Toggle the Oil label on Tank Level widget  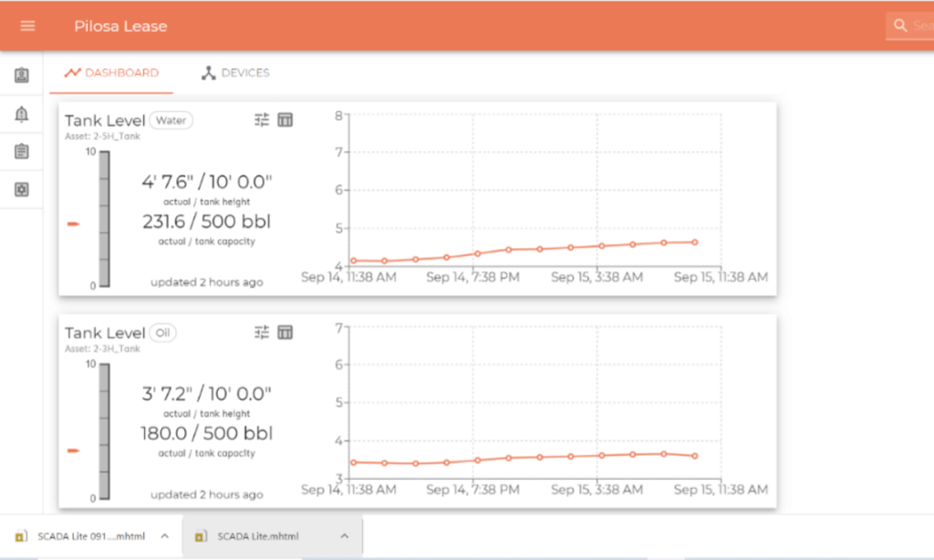tap(162, 332)
